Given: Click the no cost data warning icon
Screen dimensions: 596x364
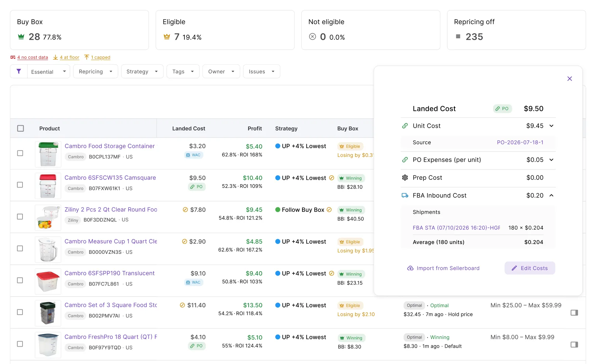Looking at the screenshot, I should tap(13, 57).
